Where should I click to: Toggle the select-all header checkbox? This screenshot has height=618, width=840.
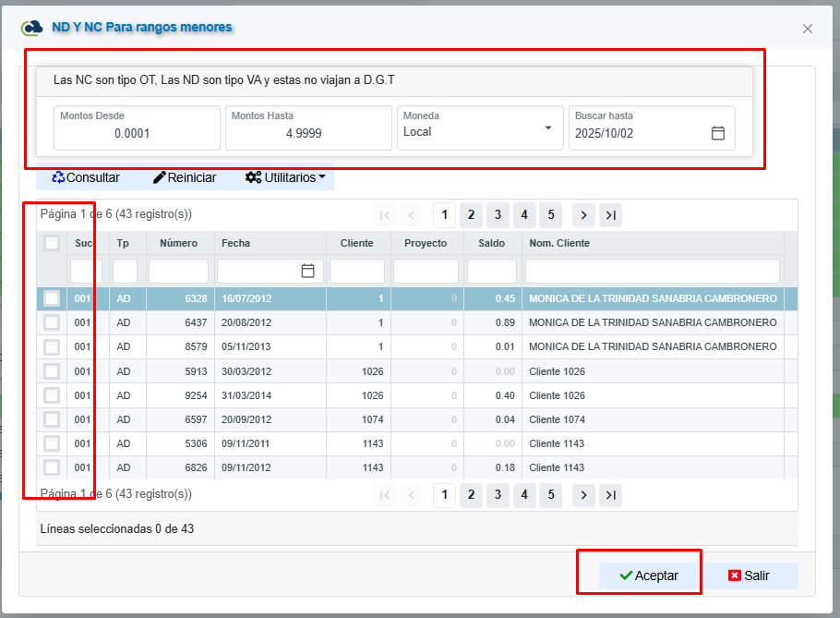(x=52, y=243)
